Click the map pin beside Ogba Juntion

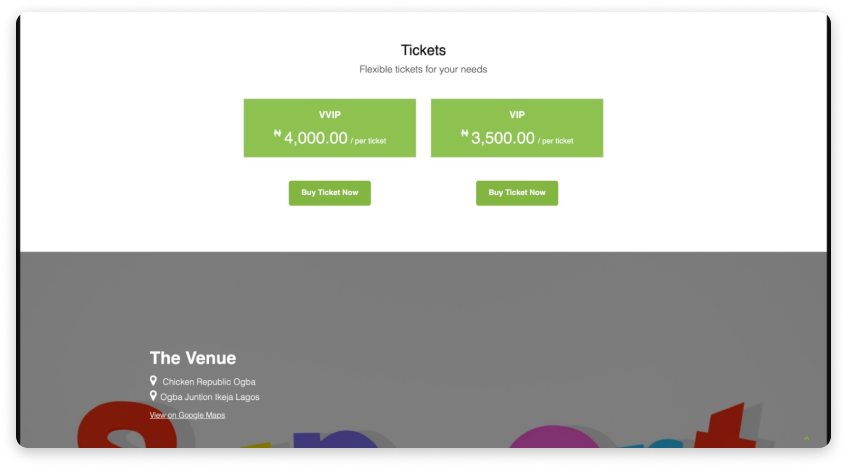point(153,396)
